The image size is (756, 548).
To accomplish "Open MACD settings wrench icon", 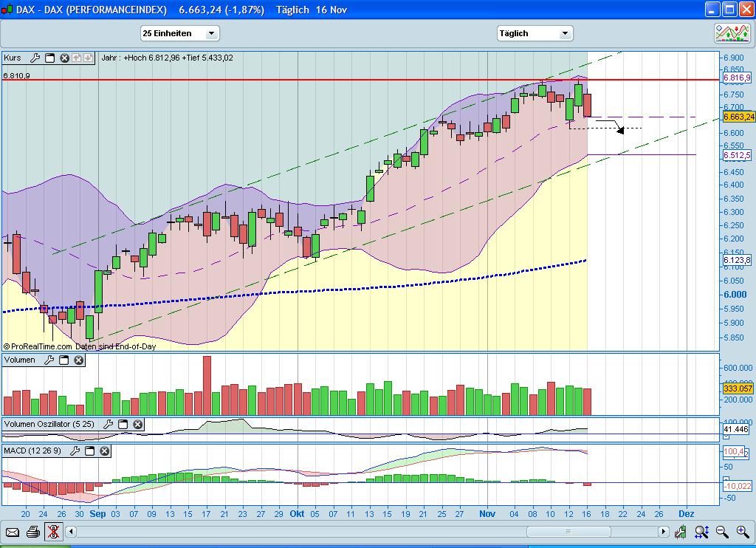I will tap(75, 451).
